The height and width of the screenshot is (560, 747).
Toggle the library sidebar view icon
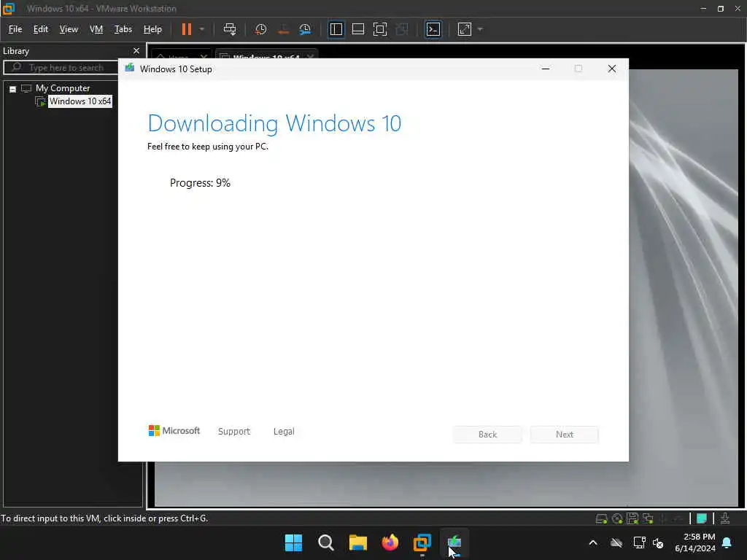(336, 29)
